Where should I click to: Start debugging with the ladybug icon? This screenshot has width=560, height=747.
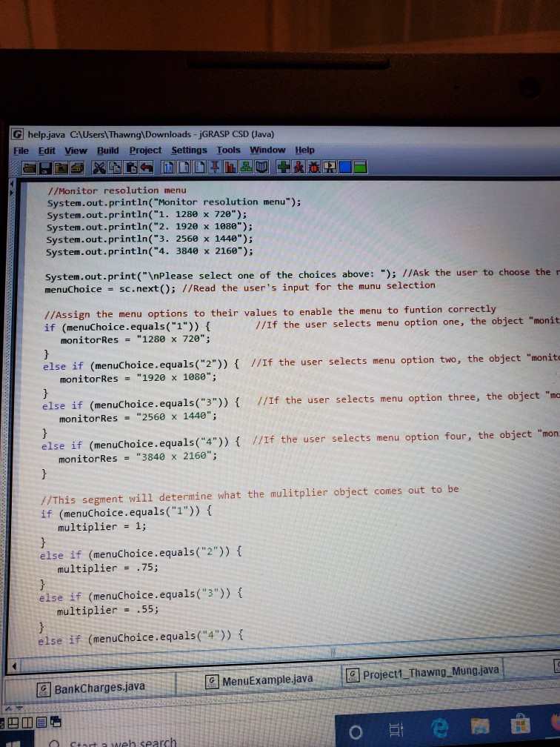[x=314, y=167]
